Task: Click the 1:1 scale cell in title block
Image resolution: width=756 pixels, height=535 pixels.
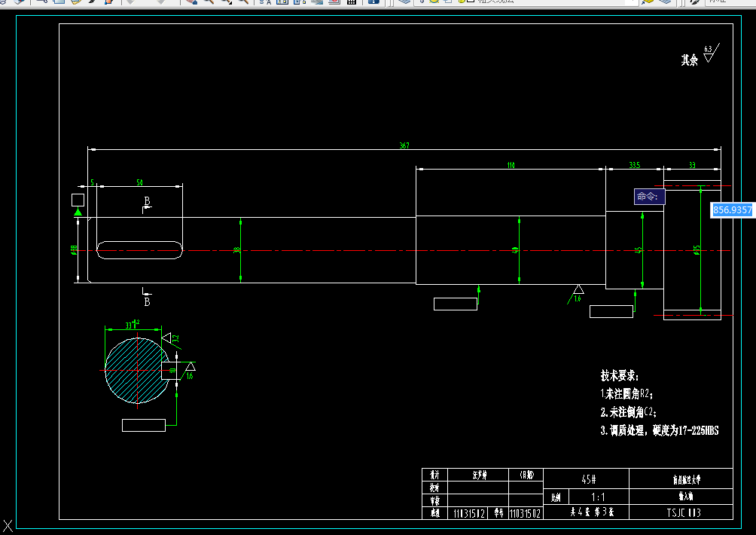Action: (x=599, y=497)
